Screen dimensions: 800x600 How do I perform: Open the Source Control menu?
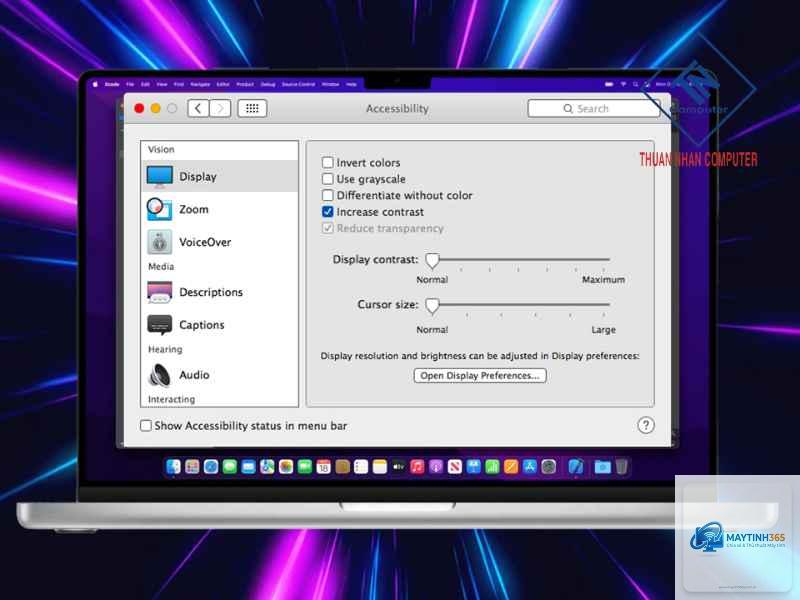click(x=298, y=84)
